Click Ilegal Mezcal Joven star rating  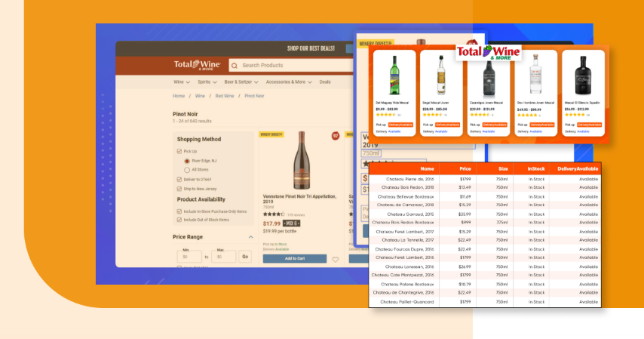coord(433,116)
